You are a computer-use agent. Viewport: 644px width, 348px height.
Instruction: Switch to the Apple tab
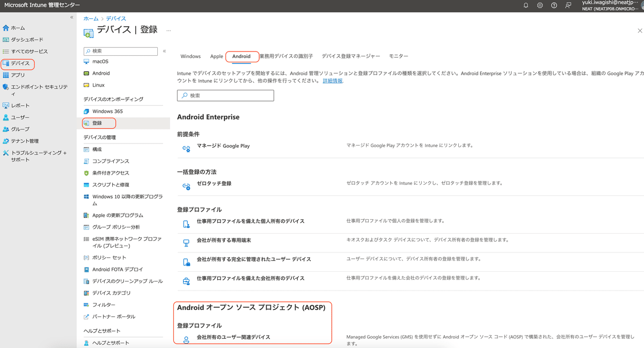tap(216, 56)
